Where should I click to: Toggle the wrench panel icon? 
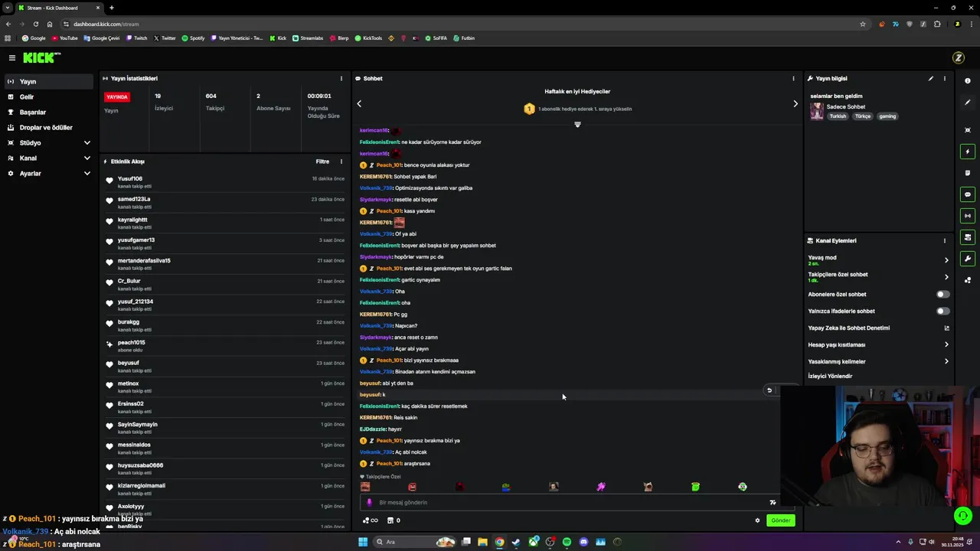coord(968,259)
